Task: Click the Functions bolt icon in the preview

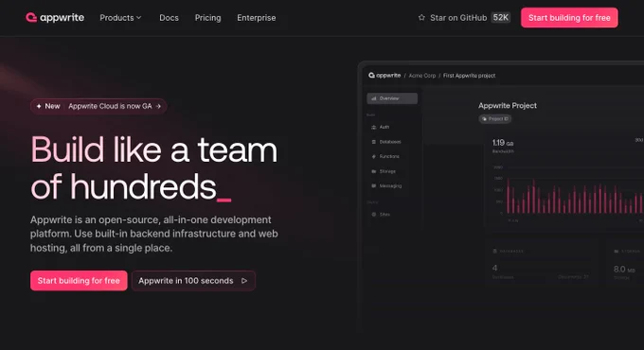Action: 374,157
